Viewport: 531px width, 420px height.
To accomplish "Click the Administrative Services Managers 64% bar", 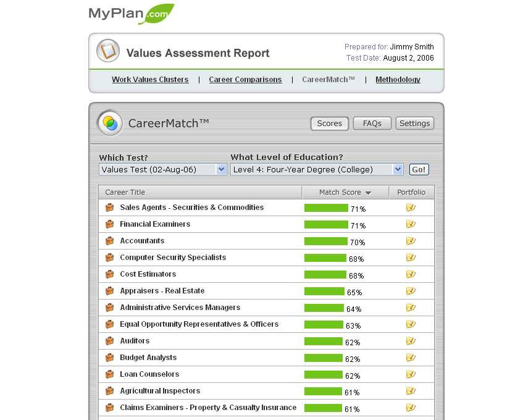I will click(324, 308).
